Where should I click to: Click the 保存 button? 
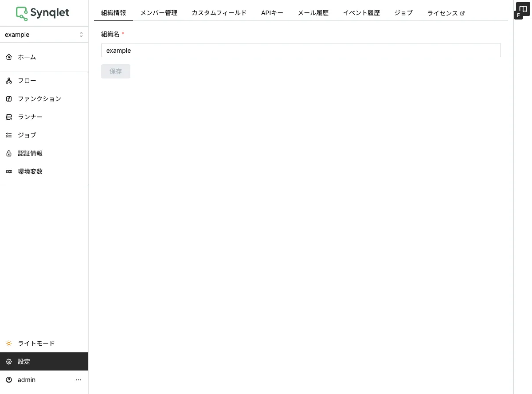point(116,71)
